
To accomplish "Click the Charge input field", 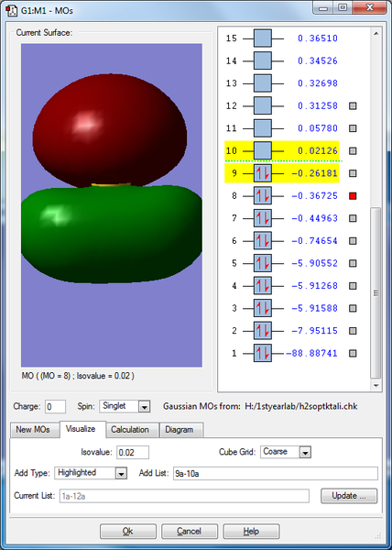I will pyautogui.click(x=55, y=406).
